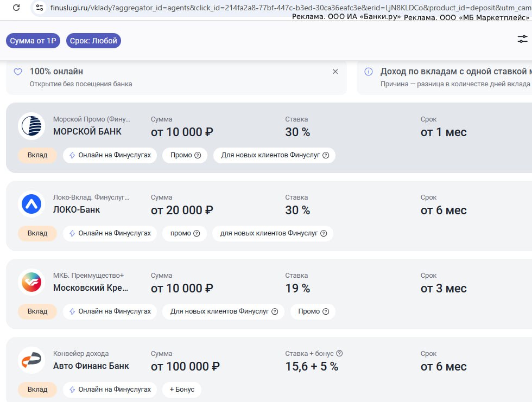The height and width of the screenshot is (402, 532).
Task: Click the site info icon in address bar
Action: click(x=39, y=8)
